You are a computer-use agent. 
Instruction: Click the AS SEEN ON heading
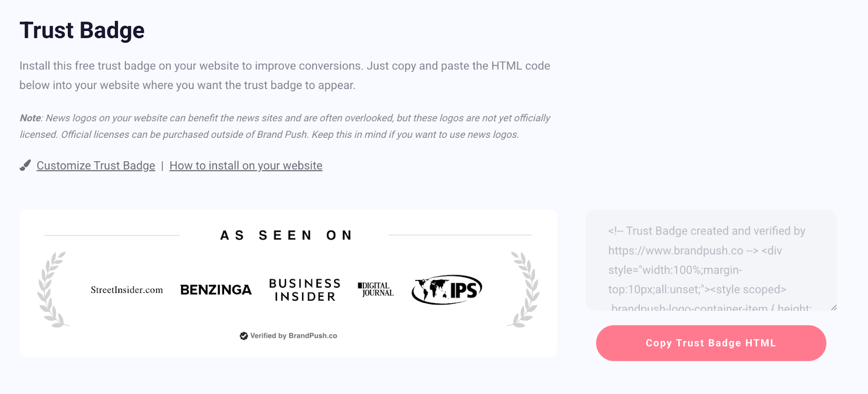pyautogui.click(x=286, y=235)
